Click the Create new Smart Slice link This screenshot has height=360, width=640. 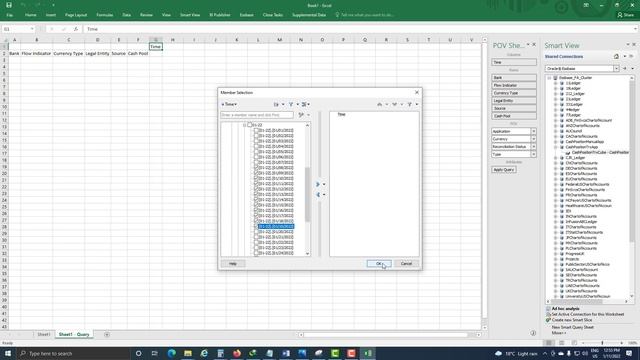[571, 320]
